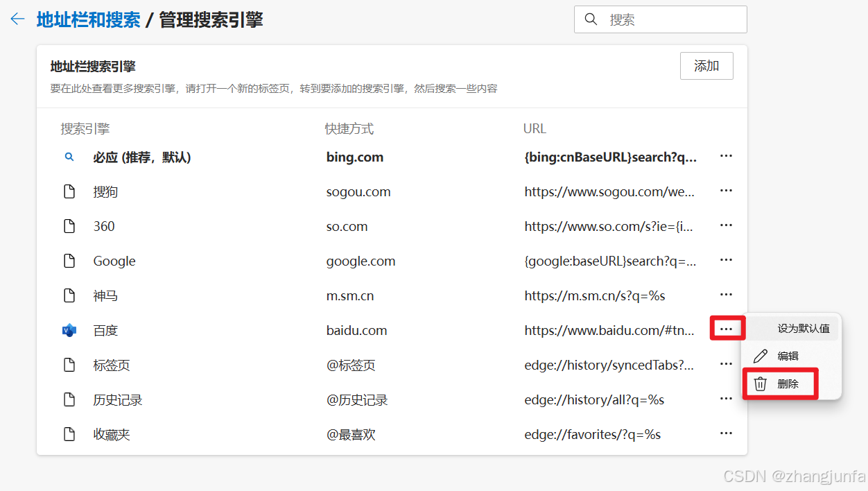Click the google.com shortcut text
The image size is (868, 491).
point(361,261)
